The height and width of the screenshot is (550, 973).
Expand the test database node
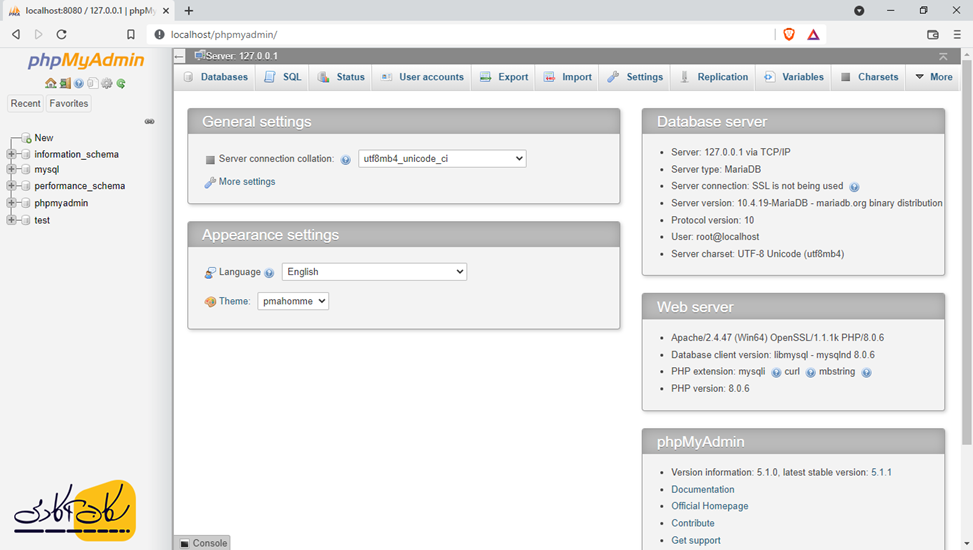tap(11, 220)
